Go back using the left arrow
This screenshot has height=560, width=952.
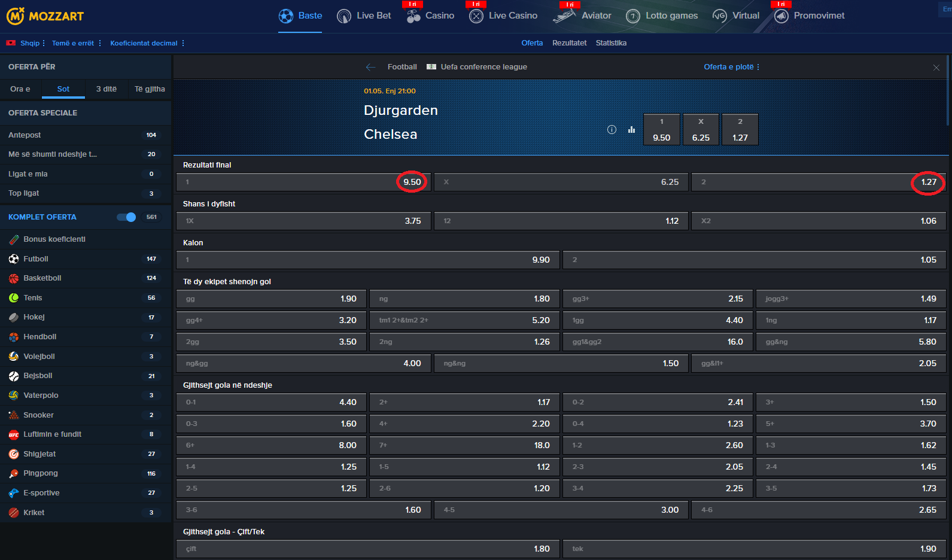371,67
